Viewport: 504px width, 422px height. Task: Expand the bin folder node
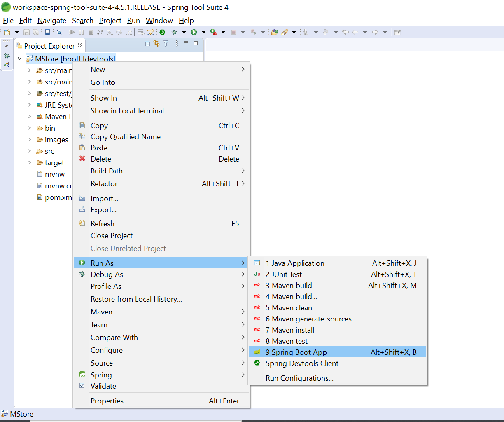point(30,128)
